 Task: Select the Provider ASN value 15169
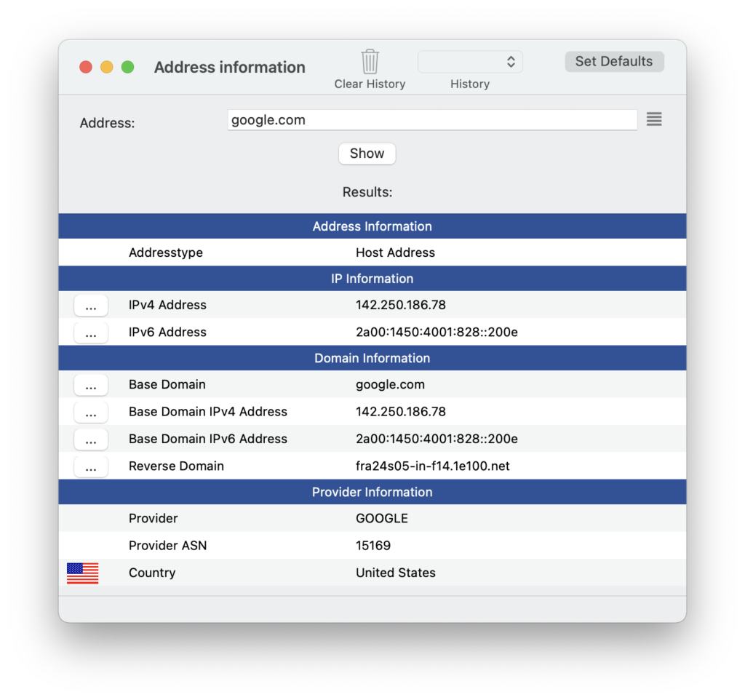pos(373,546)
